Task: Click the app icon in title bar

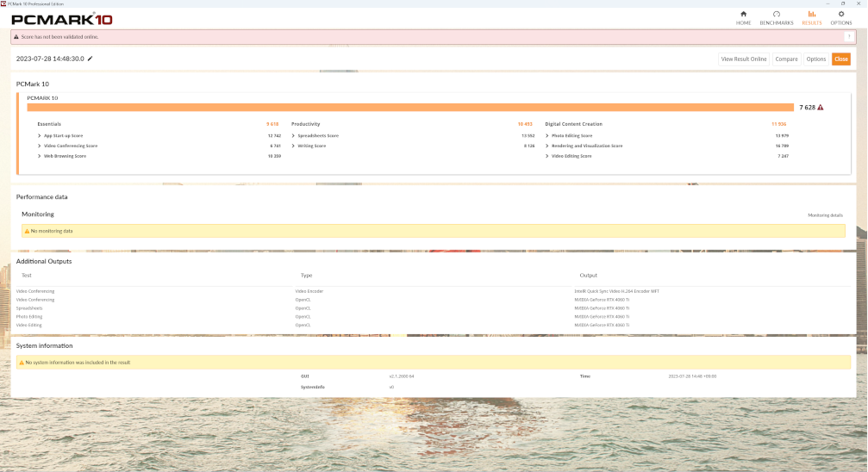Action: (3, 3)
